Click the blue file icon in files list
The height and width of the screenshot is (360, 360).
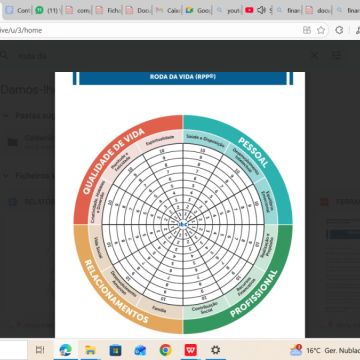click(13, 202)
